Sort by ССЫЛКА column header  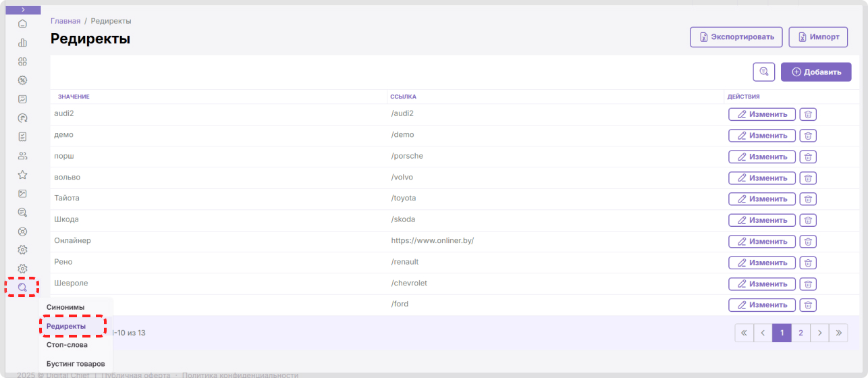pos(403,97)
